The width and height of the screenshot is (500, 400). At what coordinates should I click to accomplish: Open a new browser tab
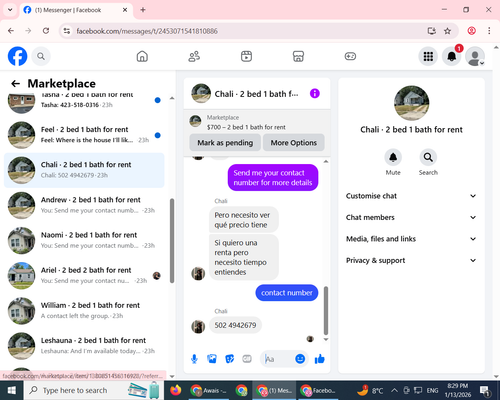click(143, 10)
